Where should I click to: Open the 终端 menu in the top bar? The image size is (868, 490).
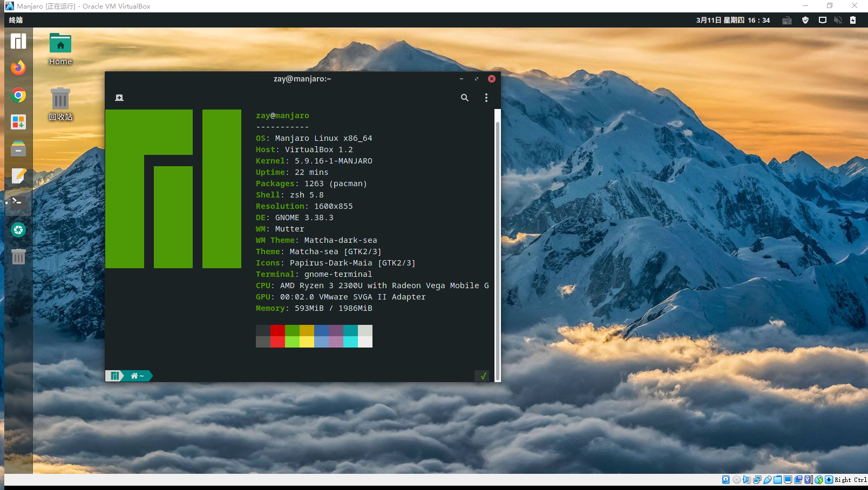coord(16,20)
